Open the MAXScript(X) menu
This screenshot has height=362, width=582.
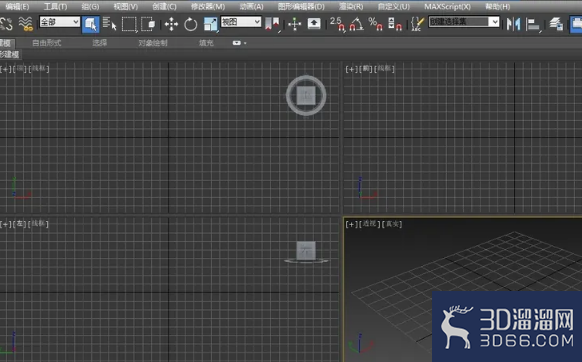click(x=447, y=7)
